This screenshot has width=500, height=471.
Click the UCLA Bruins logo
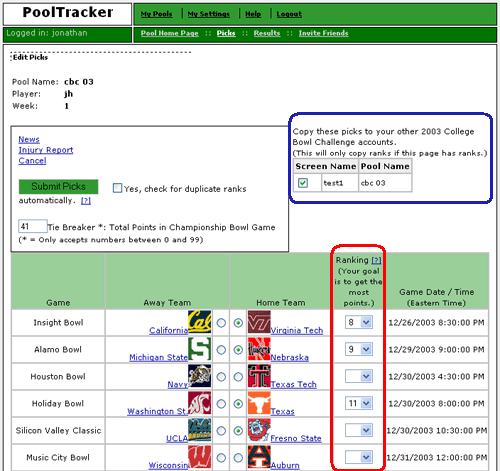coord(199,430)
